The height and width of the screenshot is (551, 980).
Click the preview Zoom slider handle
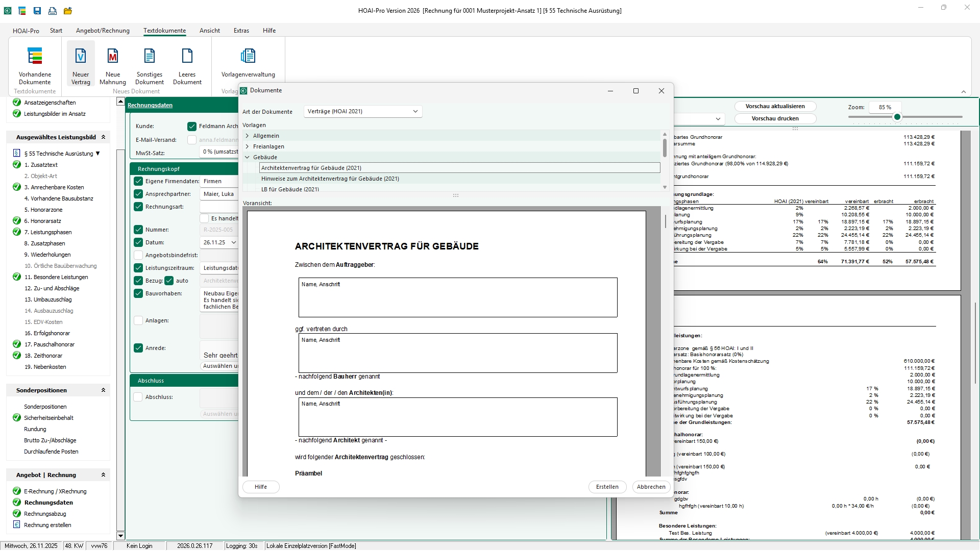[x=897, y=117]
